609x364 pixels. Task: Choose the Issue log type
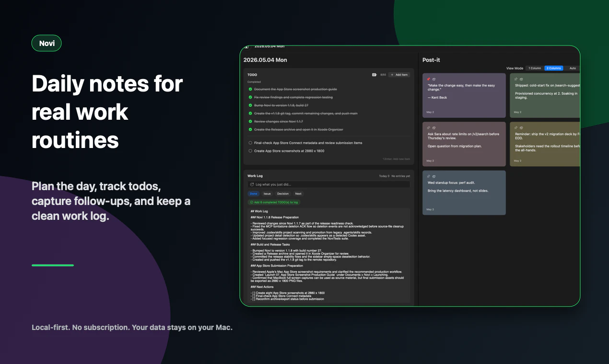tap(267, 194)
